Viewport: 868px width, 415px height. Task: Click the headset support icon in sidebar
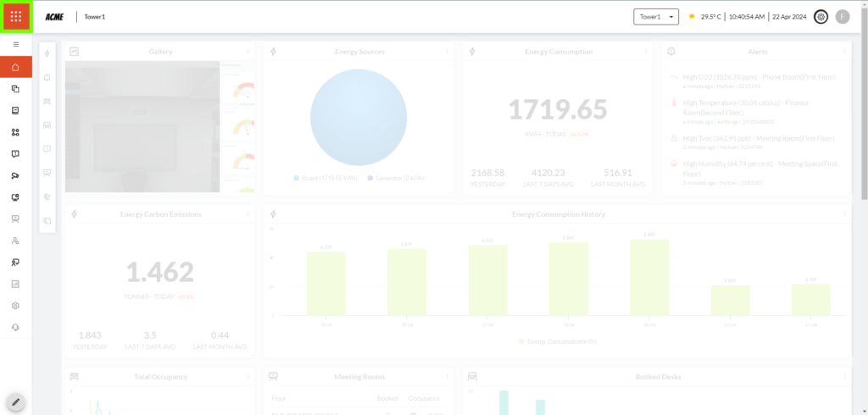coord(16,327)
